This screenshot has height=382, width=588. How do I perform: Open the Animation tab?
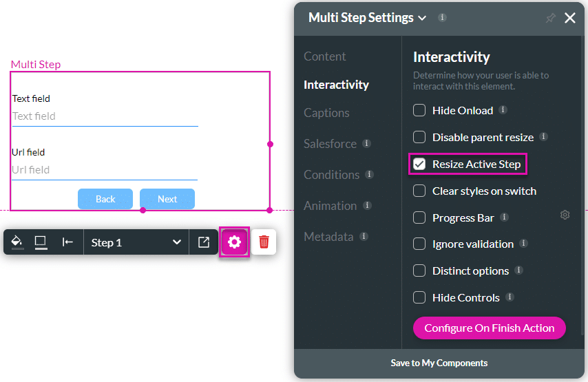pyautogui.click(x=330, y=206)
